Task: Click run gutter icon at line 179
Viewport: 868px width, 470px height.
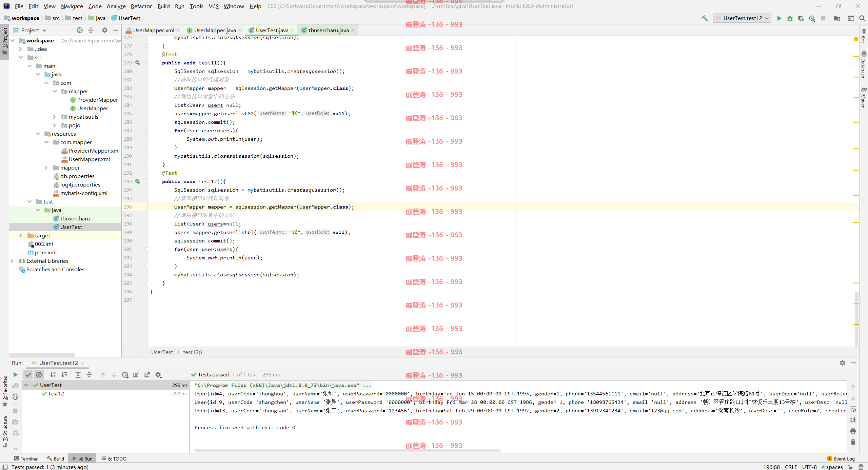Action: (x=138, y=63)
